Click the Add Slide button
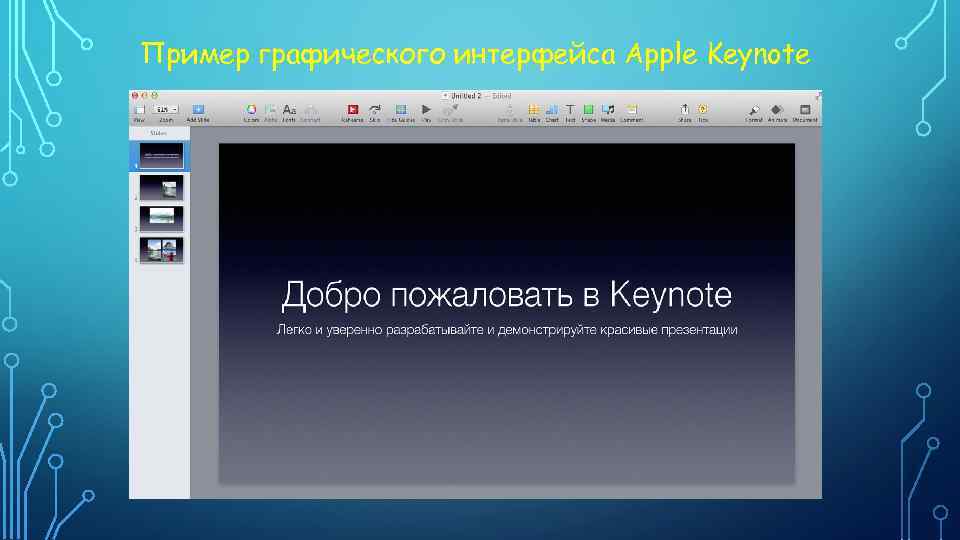Screen dimensions: 960x540 (198, 110)
